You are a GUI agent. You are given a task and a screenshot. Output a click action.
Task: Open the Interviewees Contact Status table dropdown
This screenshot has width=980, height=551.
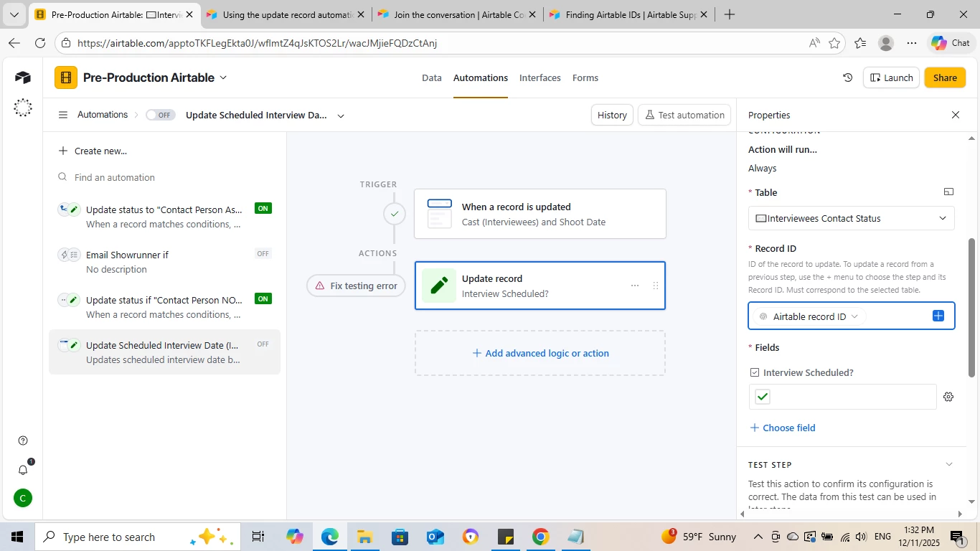852,218
